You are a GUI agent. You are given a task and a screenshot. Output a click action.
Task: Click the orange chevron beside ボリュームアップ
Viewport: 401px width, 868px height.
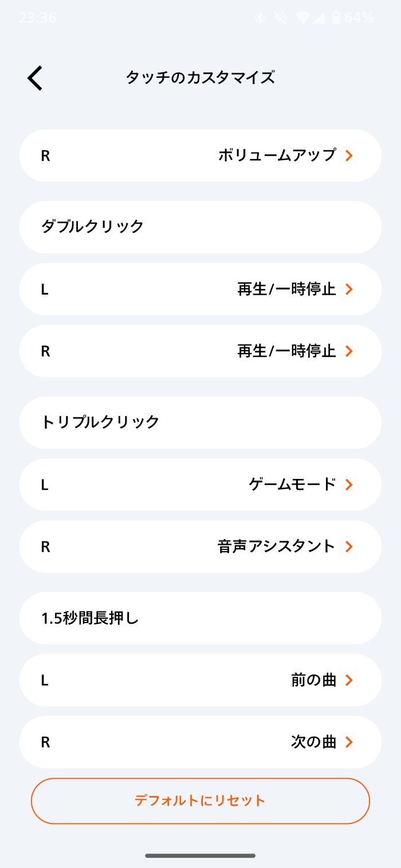pyautogui.click(x=349, y=155)
